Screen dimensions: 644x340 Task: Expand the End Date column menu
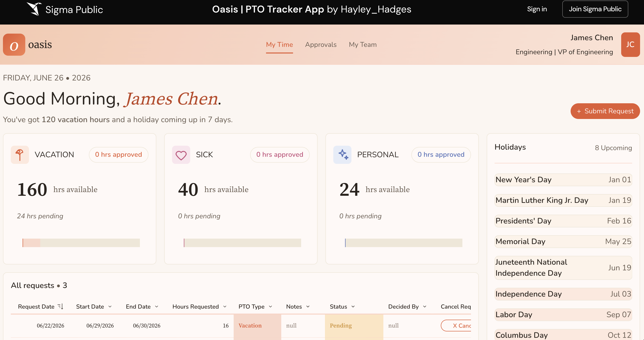coord(157,307)
